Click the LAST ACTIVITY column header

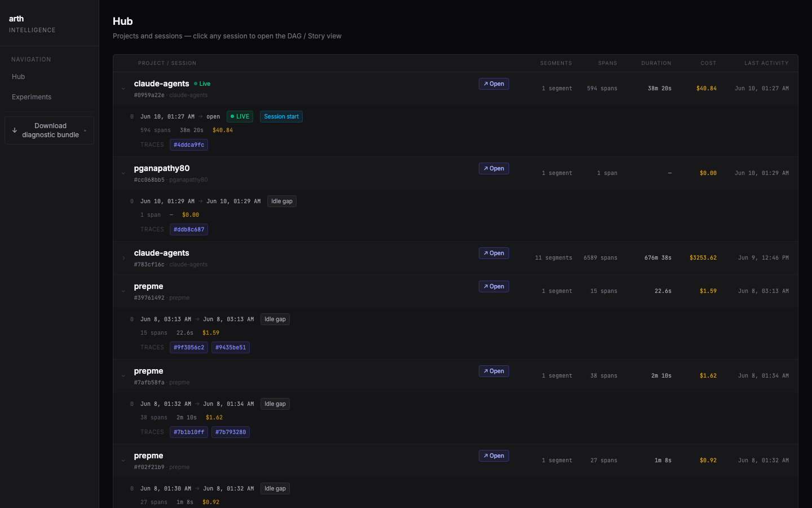click(766, 63)
